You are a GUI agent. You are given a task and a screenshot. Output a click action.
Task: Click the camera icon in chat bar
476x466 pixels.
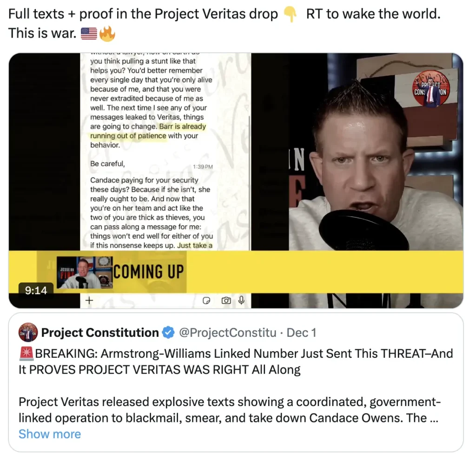pyautogui.click(x=226, y=301)
